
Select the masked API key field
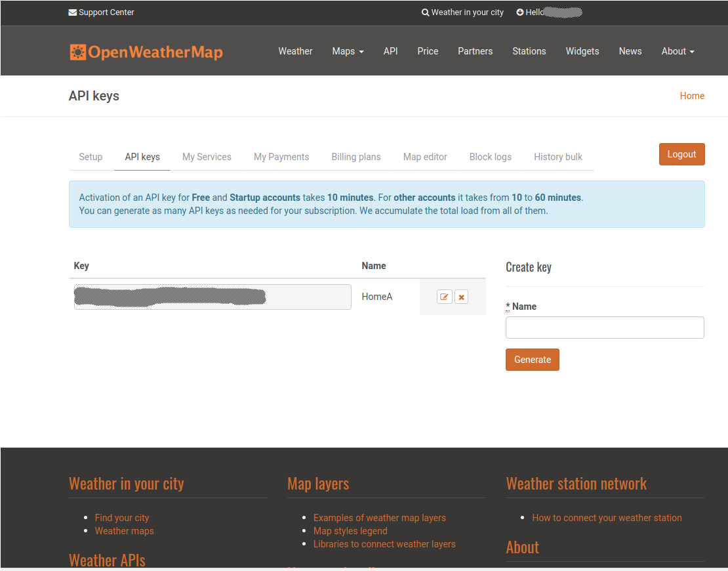click(212, 297)
